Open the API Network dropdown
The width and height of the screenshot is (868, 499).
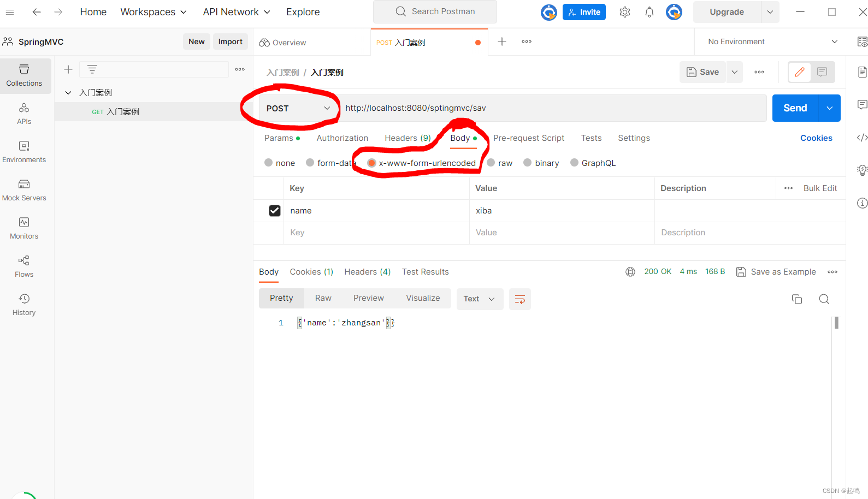point(237,12)
